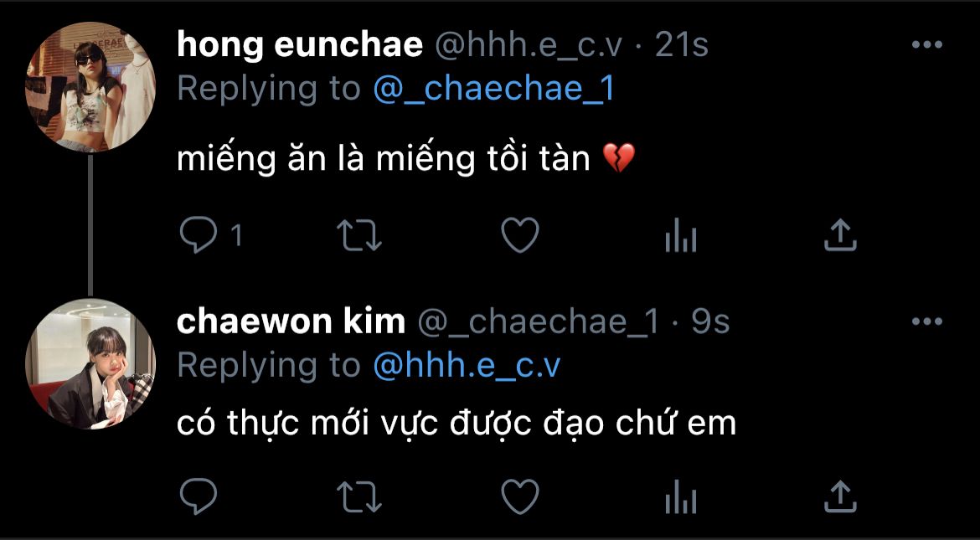Viewport: 980px width, 540px height.
Task: Click the @_chaechae_1 mention link
Action: coord(493,89)
